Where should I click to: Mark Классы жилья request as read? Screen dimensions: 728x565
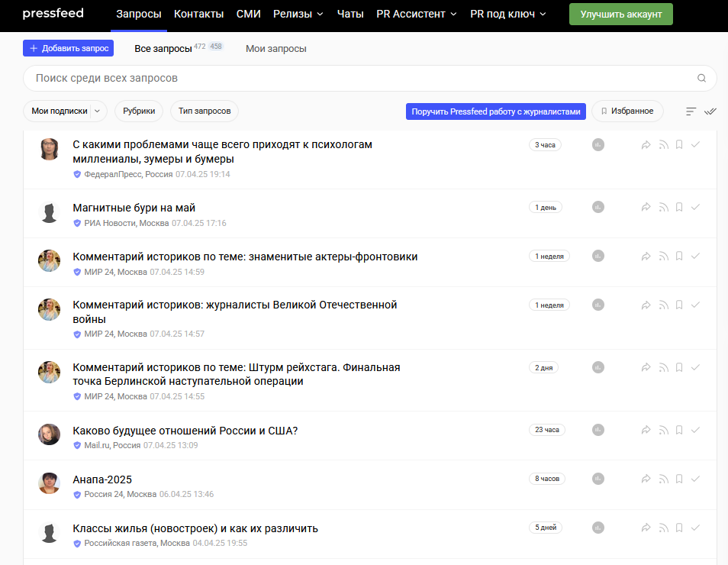[695, 528]
